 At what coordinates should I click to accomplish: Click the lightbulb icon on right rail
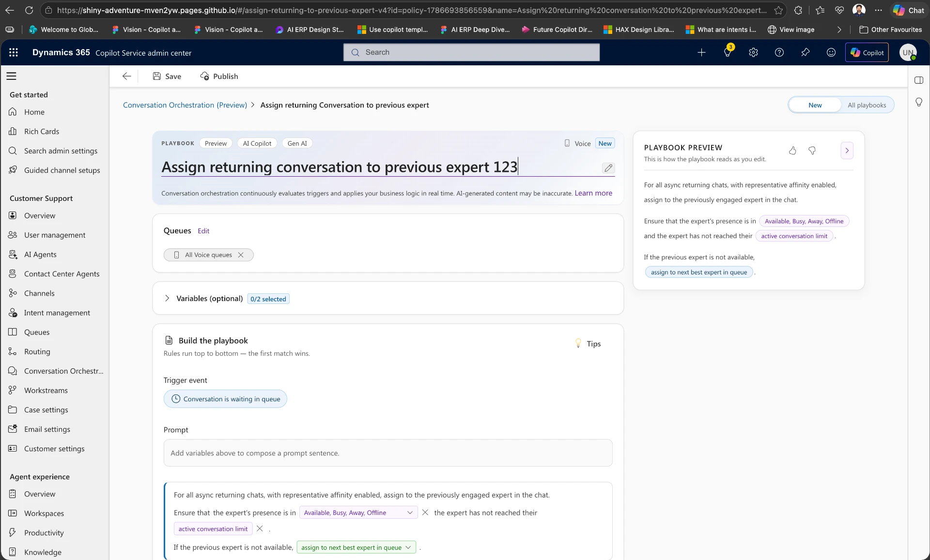tap(919, 102)
